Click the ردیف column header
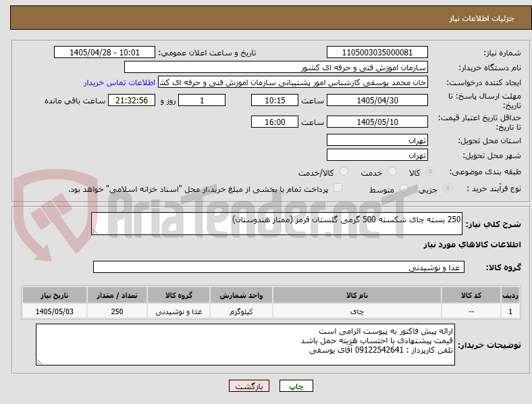This screenshot has height=404, width=532. click(510, 295)
